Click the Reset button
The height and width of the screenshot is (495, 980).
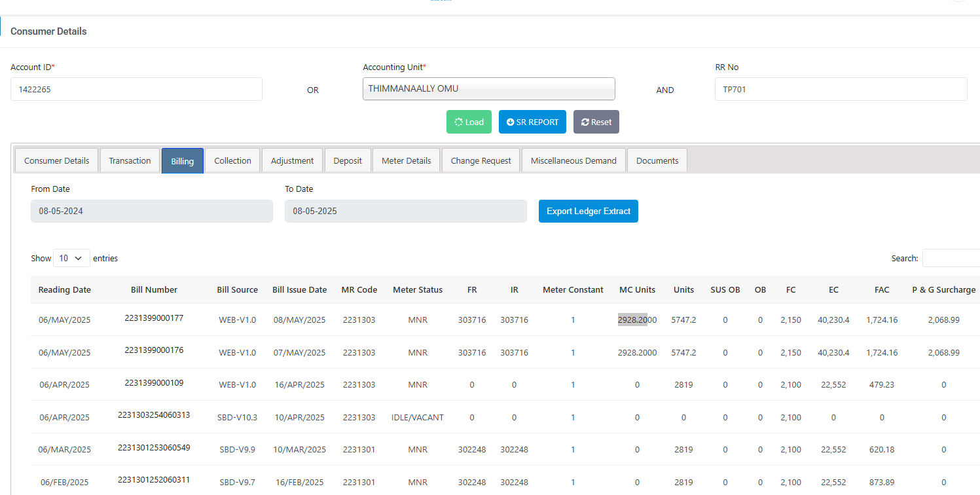[x=596, y=122]
